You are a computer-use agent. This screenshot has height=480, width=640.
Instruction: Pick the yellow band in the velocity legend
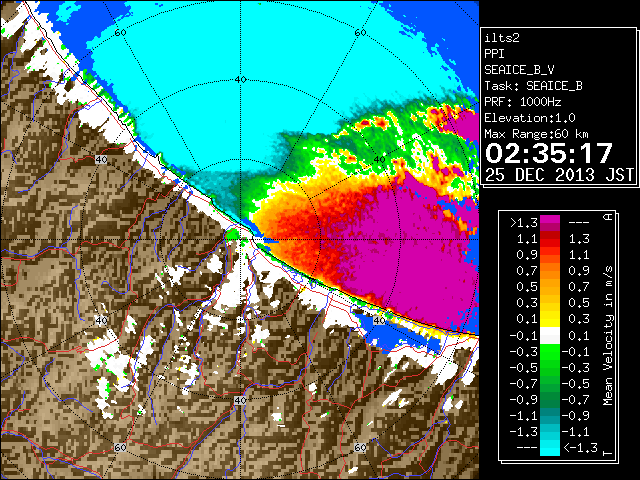550,318
